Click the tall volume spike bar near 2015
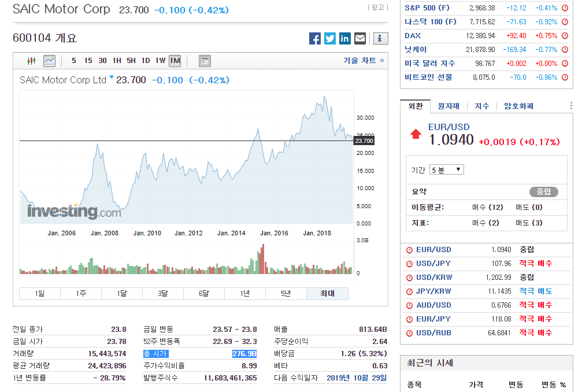Viewport: 582px width, 392px height. pos(262,259)
